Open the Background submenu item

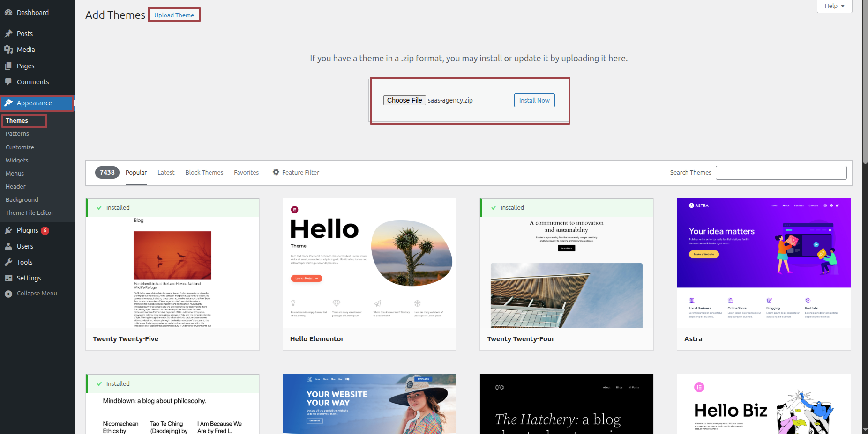[x=22, y=199]
